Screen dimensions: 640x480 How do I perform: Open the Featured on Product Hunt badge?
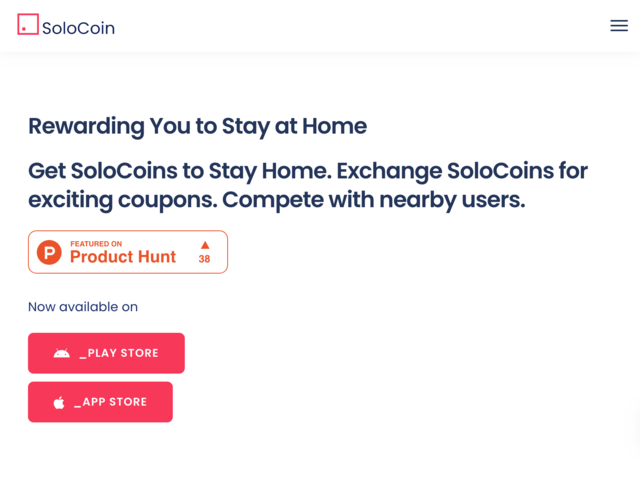pos(128,252)
